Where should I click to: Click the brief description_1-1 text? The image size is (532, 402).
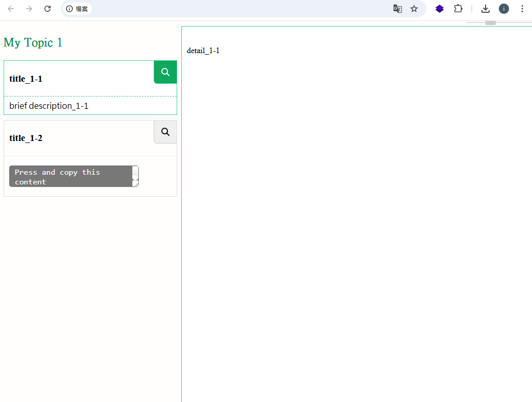click(x=49, y=106)
